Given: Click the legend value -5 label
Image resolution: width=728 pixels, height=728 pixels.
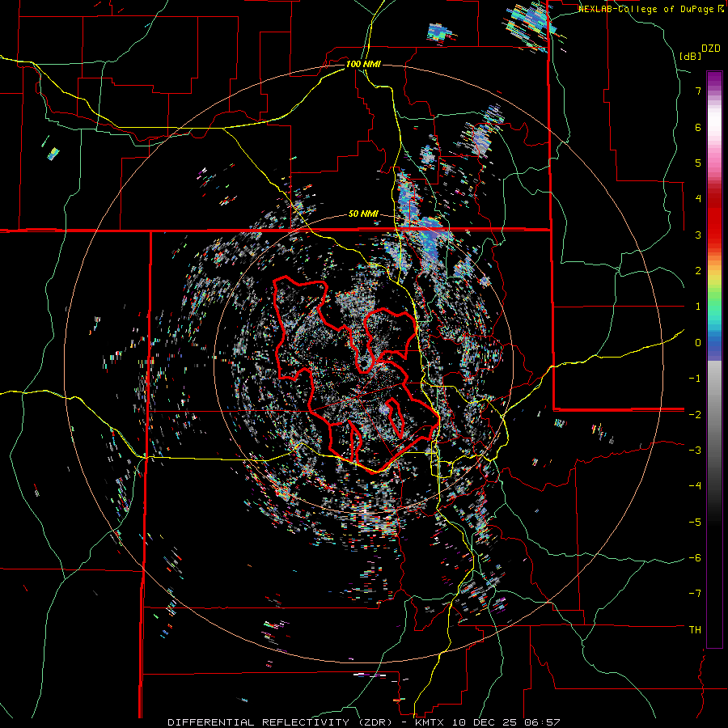Looking at the screenshot, I should click(695, 522).
